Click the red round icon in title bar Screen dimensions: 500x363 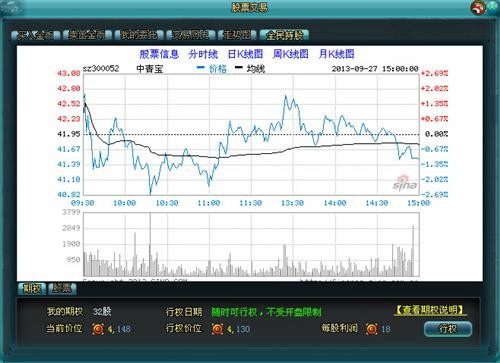(479, 7)
